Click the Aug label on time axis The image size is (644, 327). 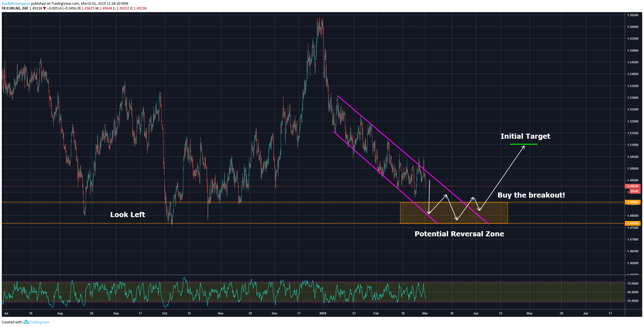(60, 313)
